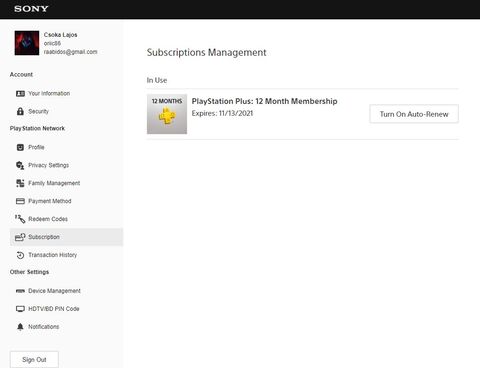Click the Payment Method card icon
Image resolution: width=480 pixels, height=368 pixels.
[20, 201]
